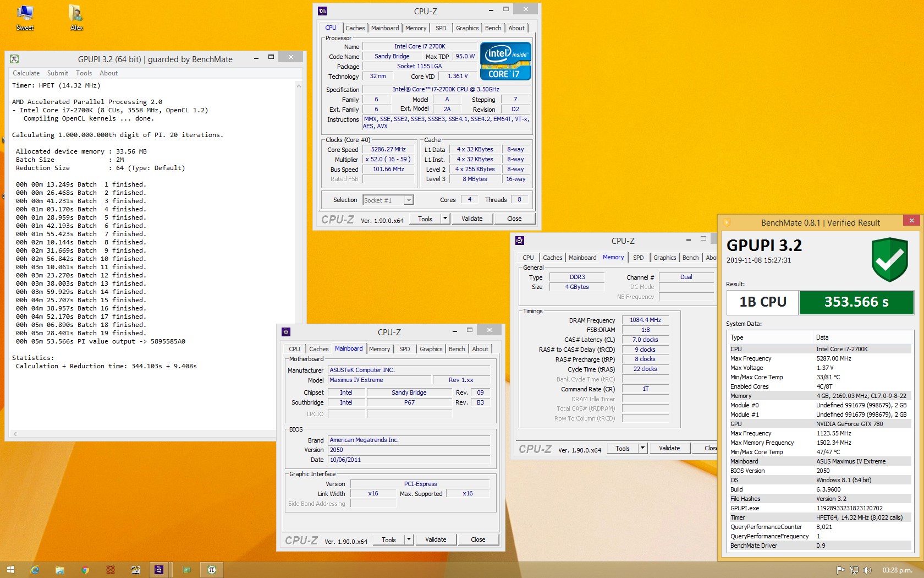Open the Socket #1 selection dropdown
924x578 pixels.
409,200
